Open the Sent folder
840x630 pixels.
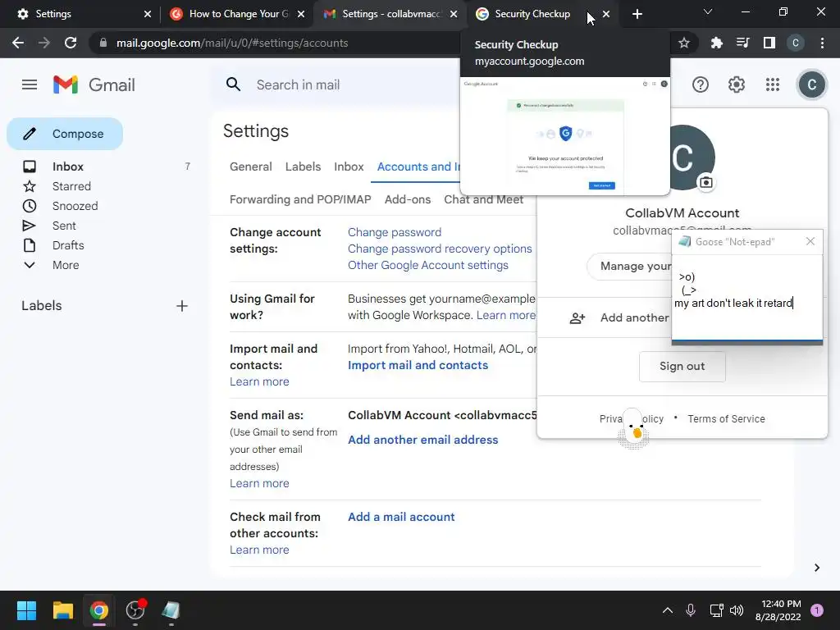[x=64, y=226]
